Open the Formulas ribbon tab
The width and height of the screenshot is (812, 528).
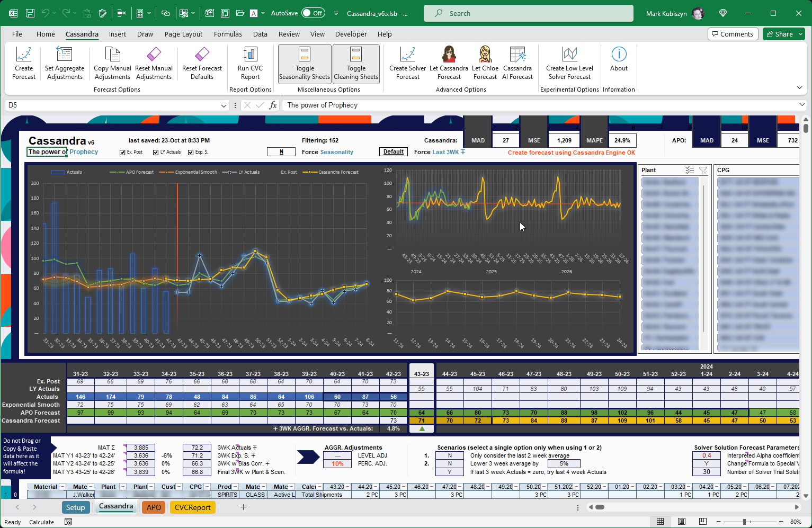click(228, 34)
